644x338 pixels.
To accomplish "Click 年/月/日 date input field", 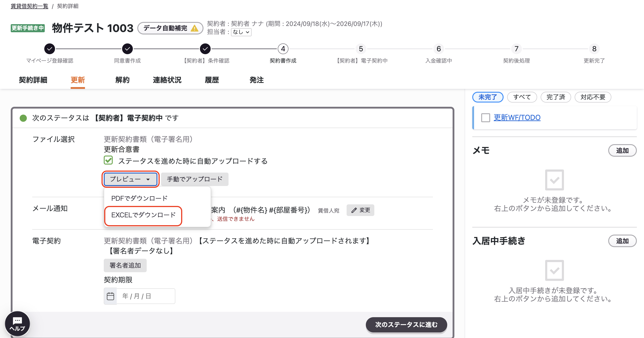I will (x=146, y=296).
